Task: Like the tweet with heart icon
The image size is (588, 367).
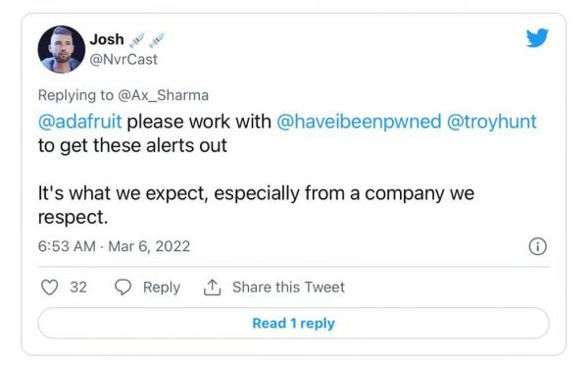Action: pyautogui.click(x=49, y=288)
